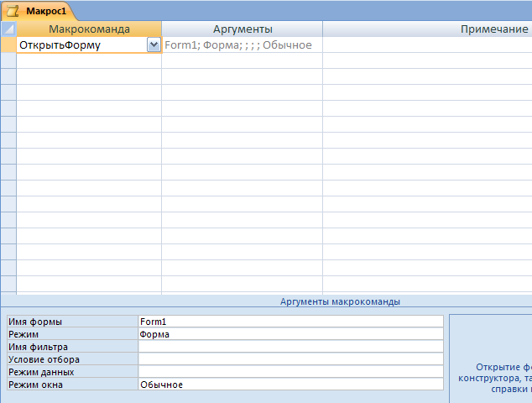Click the Режим label
This screenshot has width=532, height=403.
(23, 334)
